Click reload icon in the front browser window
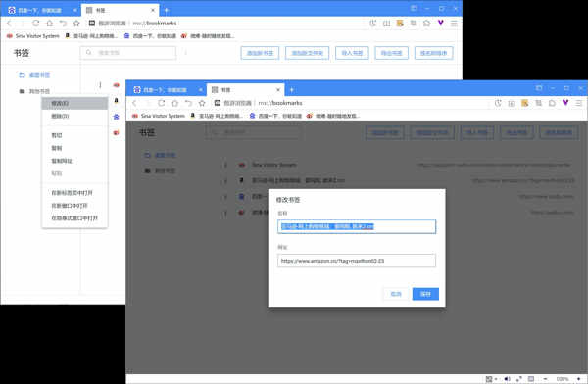 point(162,103)
